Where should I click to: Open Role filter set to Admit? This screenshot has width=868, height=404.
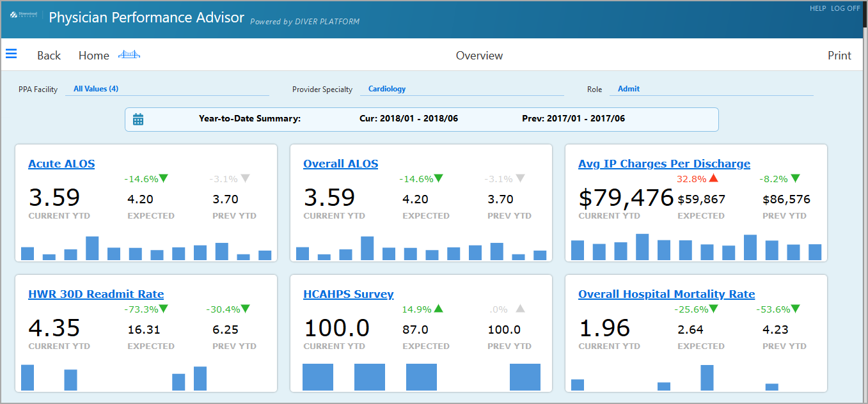pos(711,89)
